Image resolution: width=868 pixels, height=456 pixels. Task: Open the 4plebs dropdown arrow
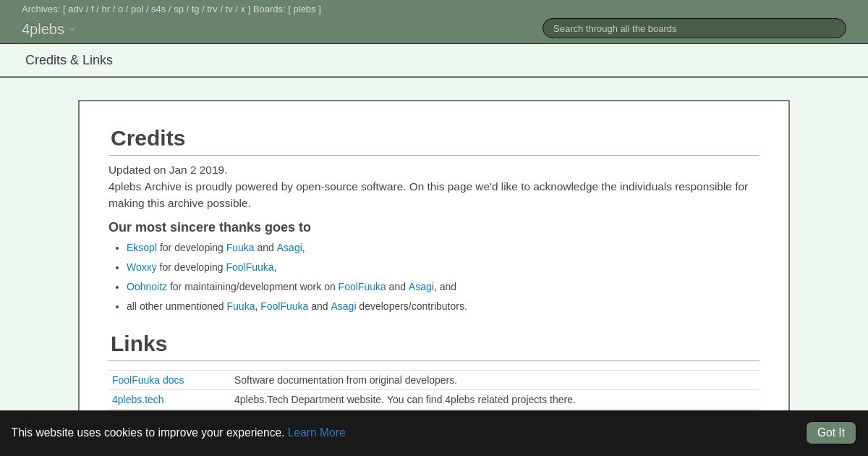pos(72,30)
